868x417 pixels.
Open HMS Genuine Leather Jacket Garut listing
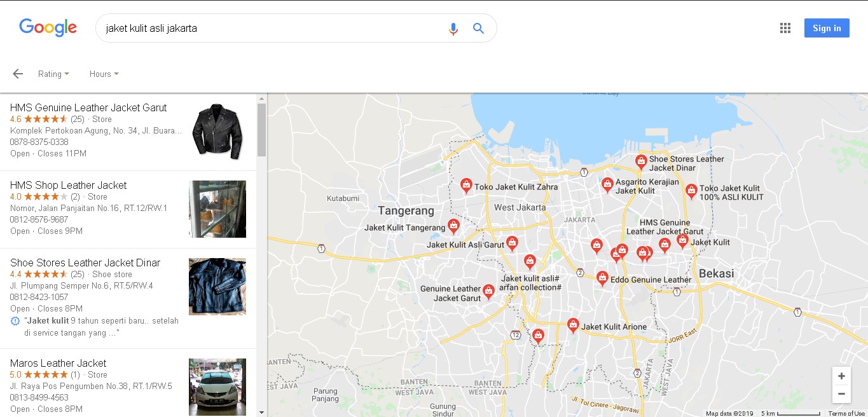tap(128, 132)
